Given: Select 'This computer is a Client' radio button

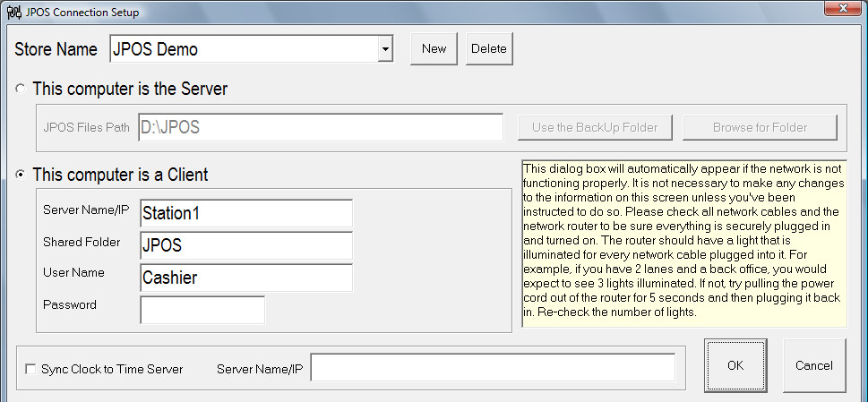Looking at the screenshot, I should [x=21, y=175].
